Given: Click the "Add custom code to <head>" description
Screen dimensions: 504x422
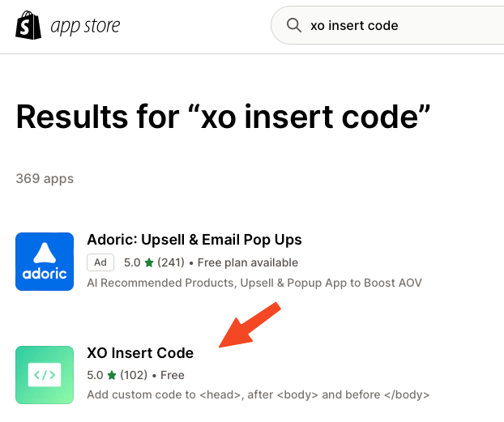Looking at the screenshot, I should click(258, 395).
